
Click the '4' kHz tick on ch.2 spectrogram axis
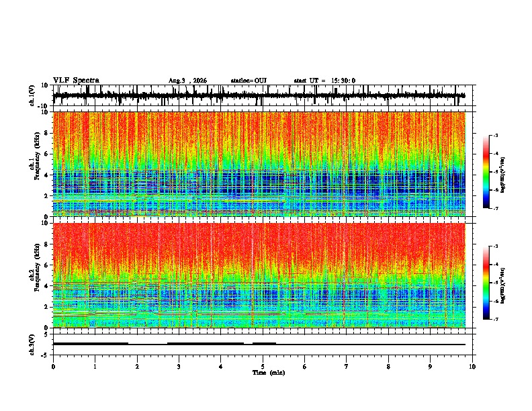pos(46,286)
